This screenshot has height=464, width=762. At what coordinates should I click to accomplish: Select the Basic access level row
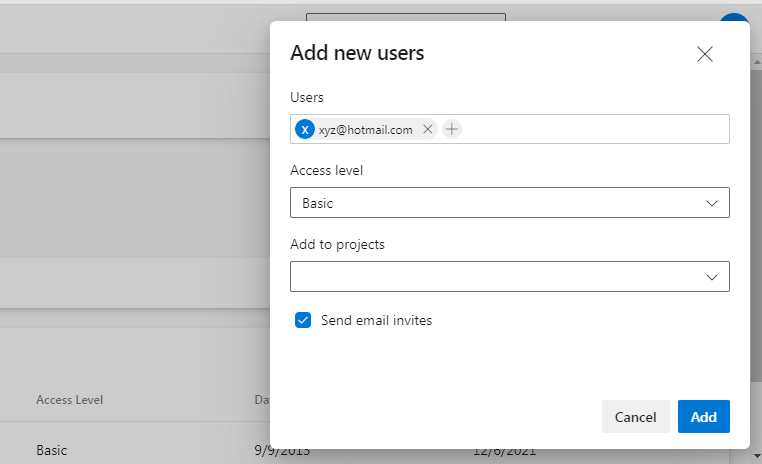(x=53, y=450)
